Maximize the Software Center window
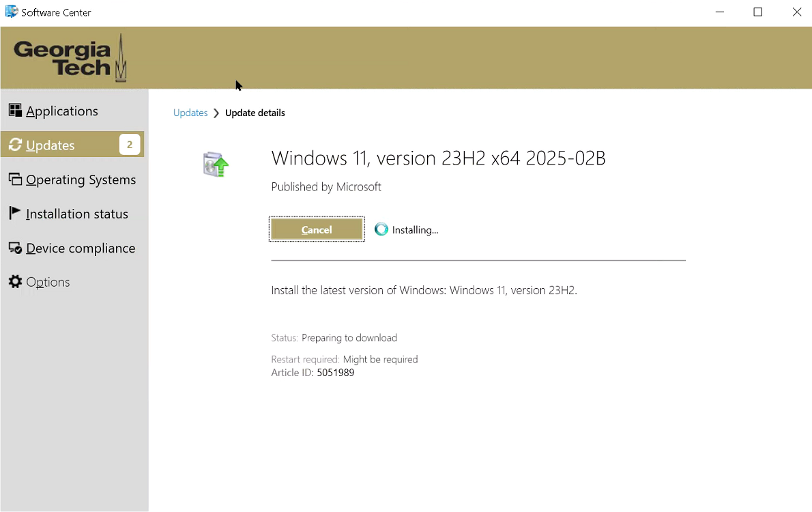Viewport: 812px width, 512px height. click(x=757, y=12)
